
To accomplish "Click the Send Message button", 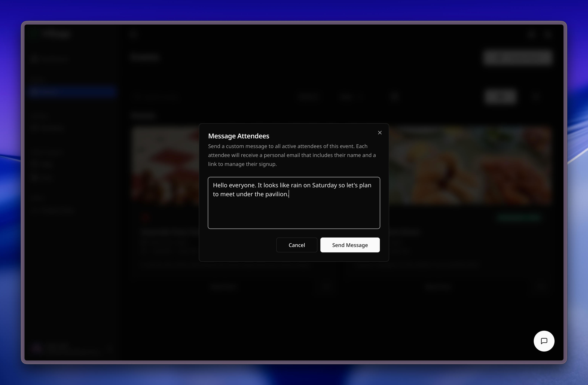I will [350, 245].
